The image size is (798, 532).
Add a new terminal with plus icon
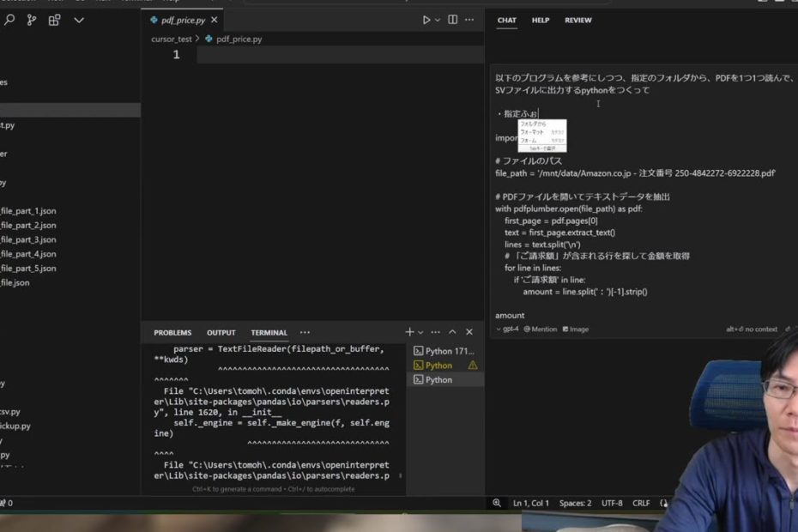tap(409, 332)
